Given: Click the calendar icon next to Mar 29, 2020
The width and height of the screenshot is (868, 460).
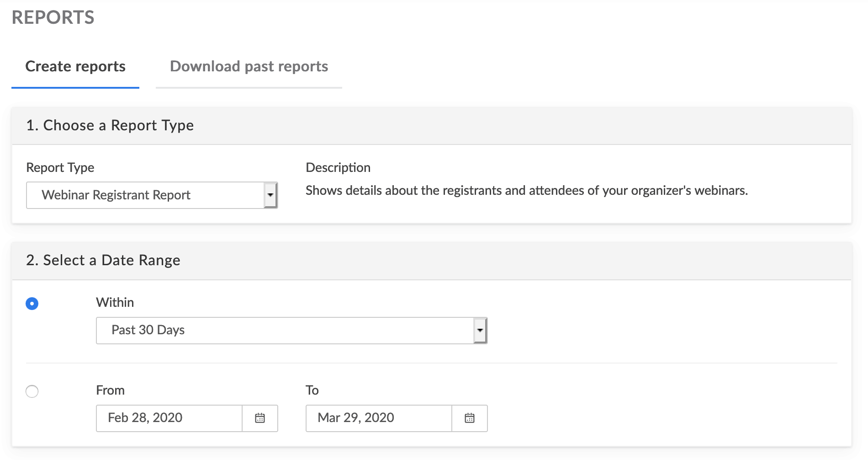Looking at the screenshot, I should (x=469, y=417).
